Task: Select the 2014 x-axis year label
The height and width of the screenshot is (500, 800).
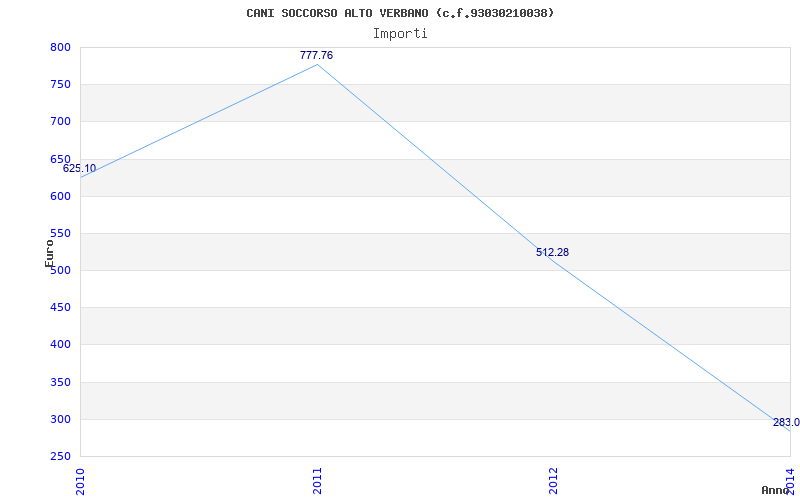Action: [x=791, y=481]
